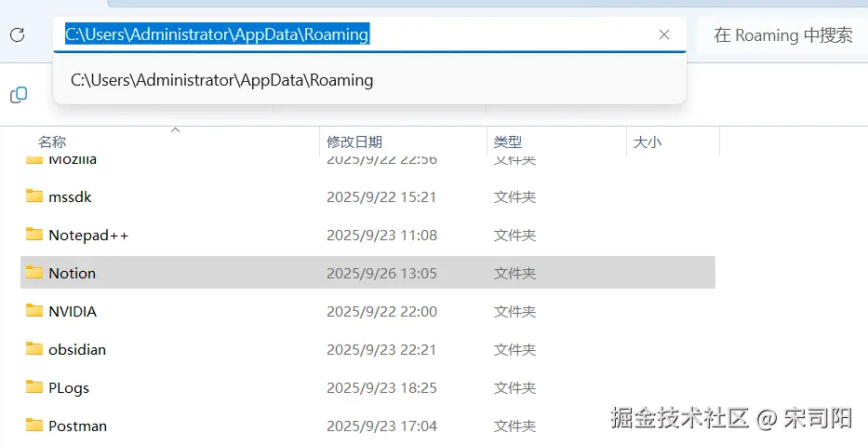The width and height of the screenshot is (868, 446).
Task: Click the refresh icon beside address bar
Action: [x=18, y=34]
